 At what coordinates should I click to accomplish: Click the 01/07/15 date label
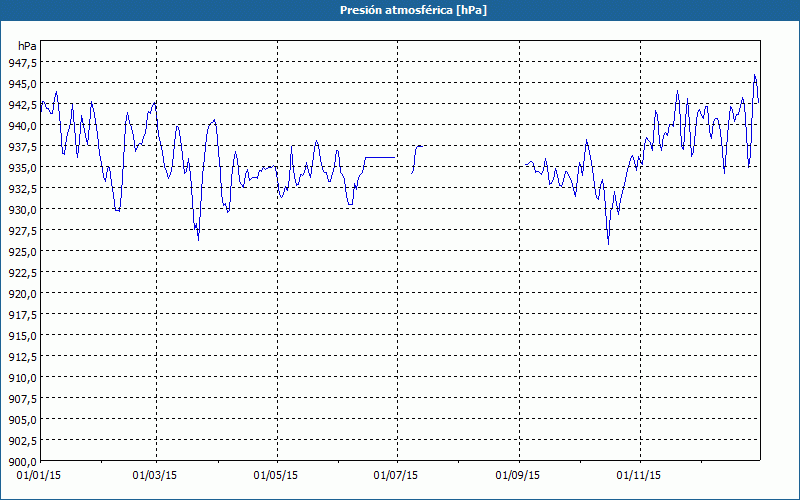396,475
